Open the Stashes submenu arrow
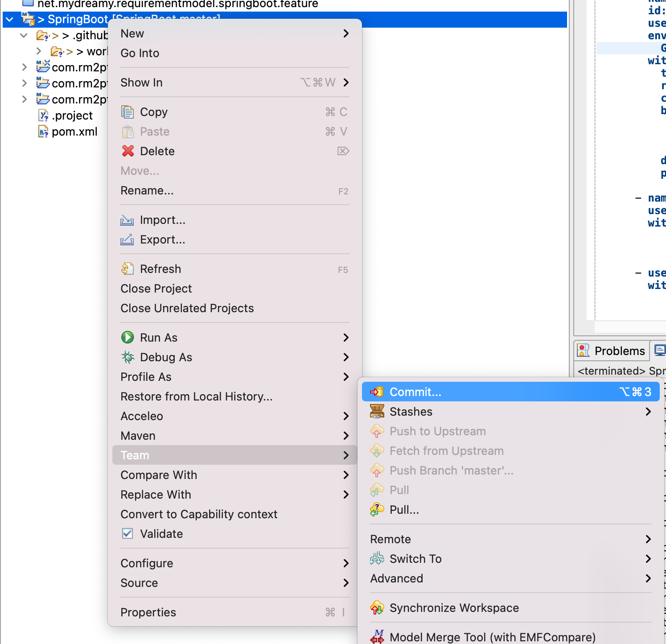The width and height of the screenshot is (666, 644). pos(648,411)
